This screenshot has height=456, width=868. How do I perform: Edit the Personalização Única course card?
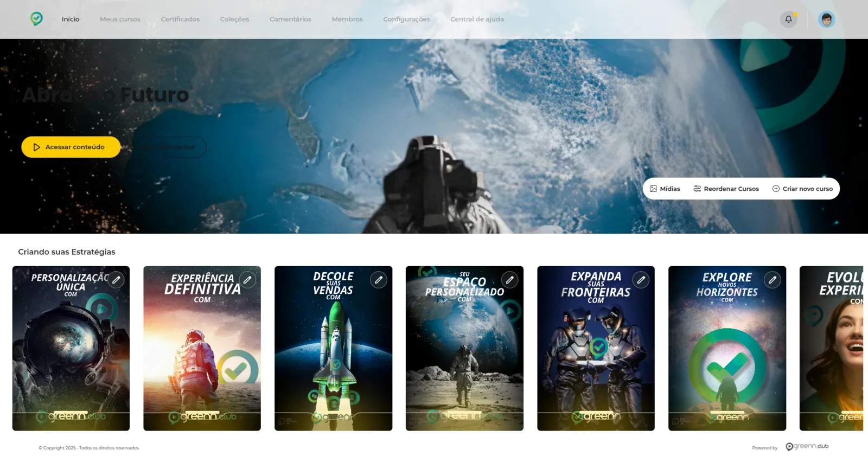click(116, 280)
